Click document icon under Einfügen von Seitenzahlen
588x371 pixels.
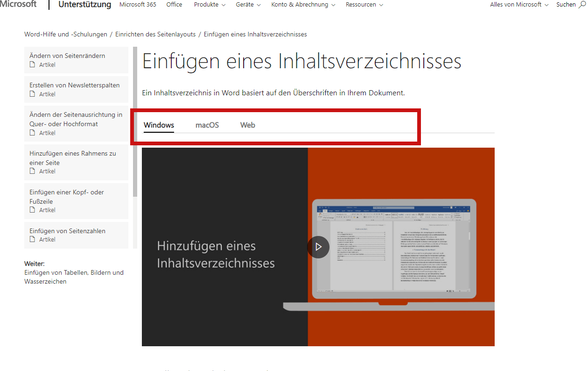pos(32,239)
